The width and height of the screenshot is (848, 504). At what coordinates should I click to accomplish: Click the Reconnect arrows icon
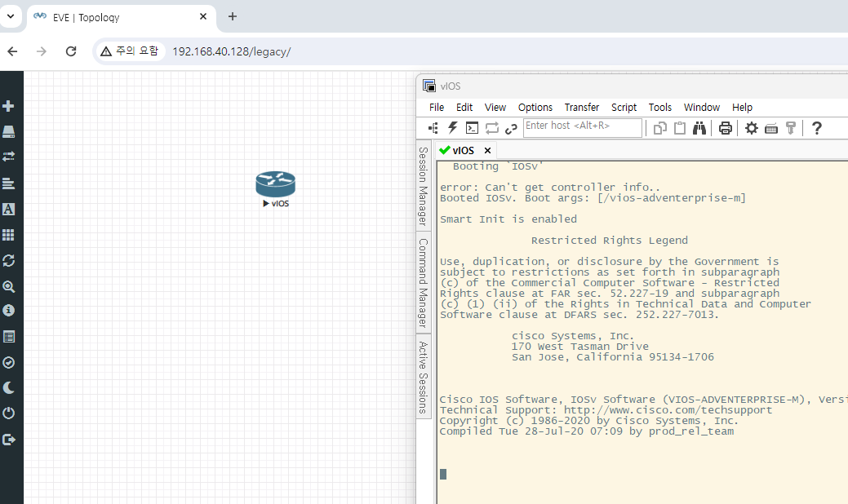coord(491,128)
